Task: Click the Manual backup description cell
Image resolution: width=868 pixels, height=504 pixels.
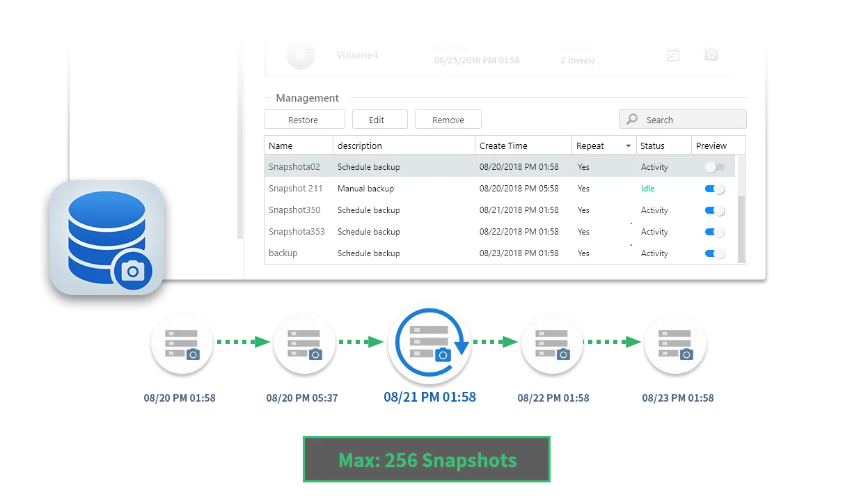Action: coord(365,189)
